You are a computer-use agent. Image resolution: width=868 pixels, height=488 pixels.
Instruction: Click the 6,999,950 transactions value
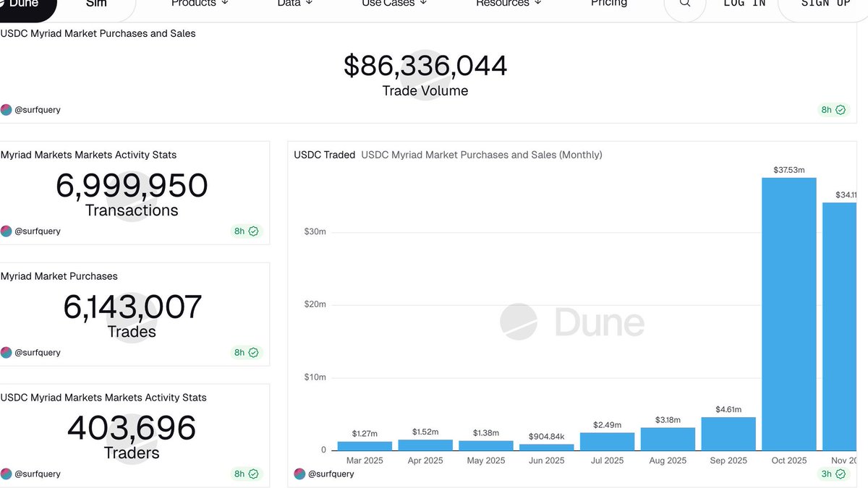(132, 186)
